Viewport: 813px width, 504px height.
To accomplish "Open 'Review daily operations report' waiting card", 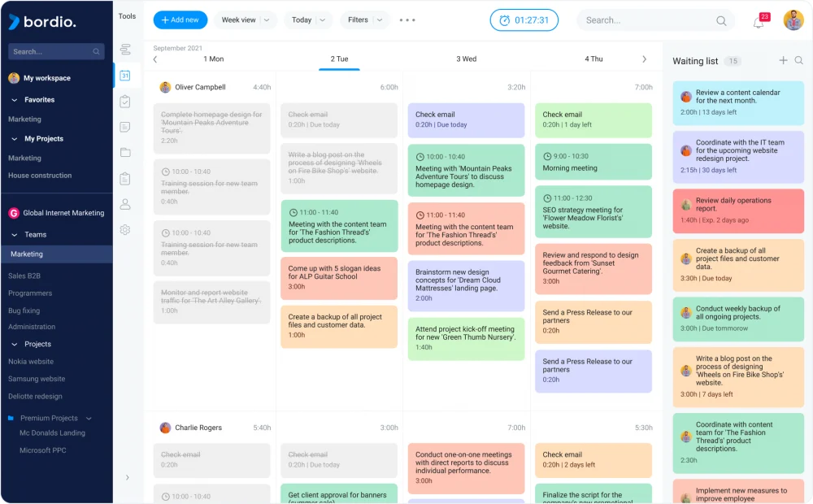I will 738,211.
